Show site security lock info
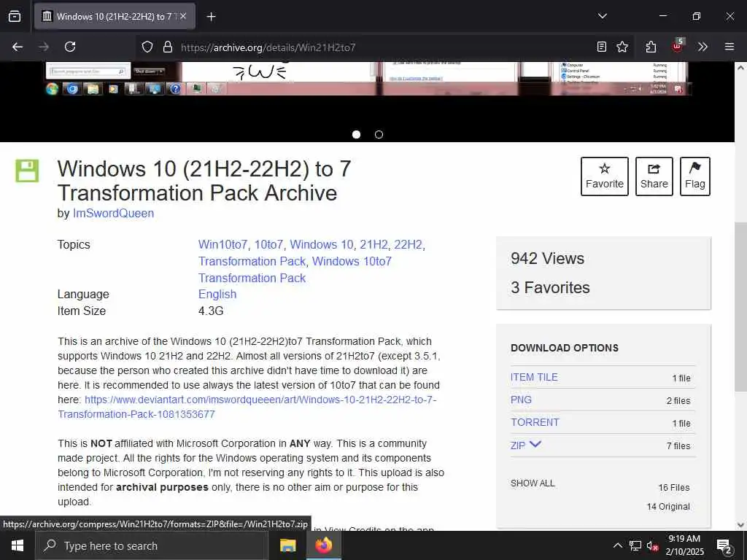The height and width of the screenshot is (560, 747). coord(167,47)
